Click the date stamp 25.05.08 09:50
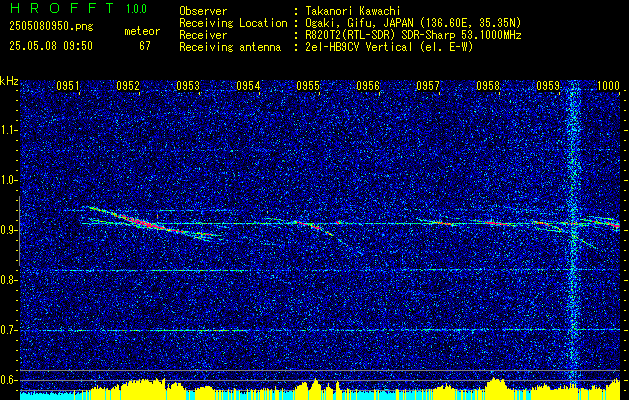Viewport: 629px width, 400px height. [51, 46]
